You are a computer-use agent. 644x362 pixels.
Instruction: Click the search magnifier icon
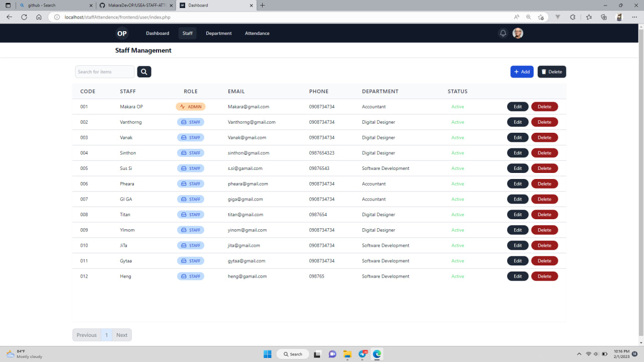144,71
